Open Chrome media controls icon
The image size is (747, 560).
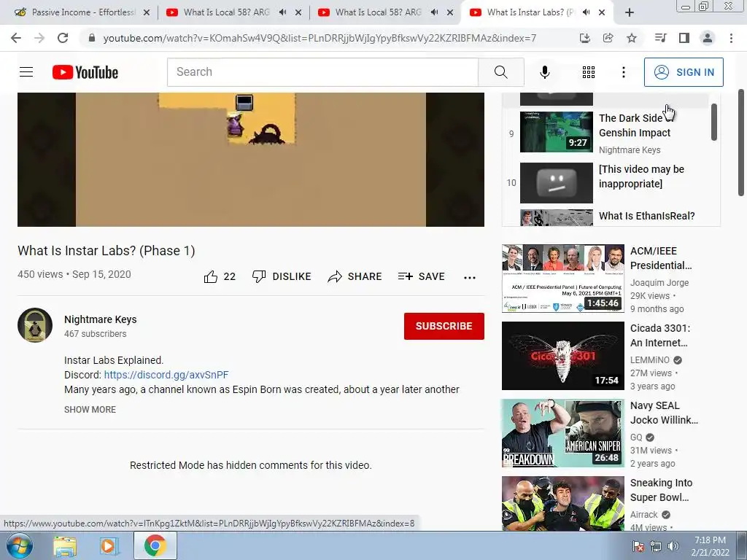[660, 38]
